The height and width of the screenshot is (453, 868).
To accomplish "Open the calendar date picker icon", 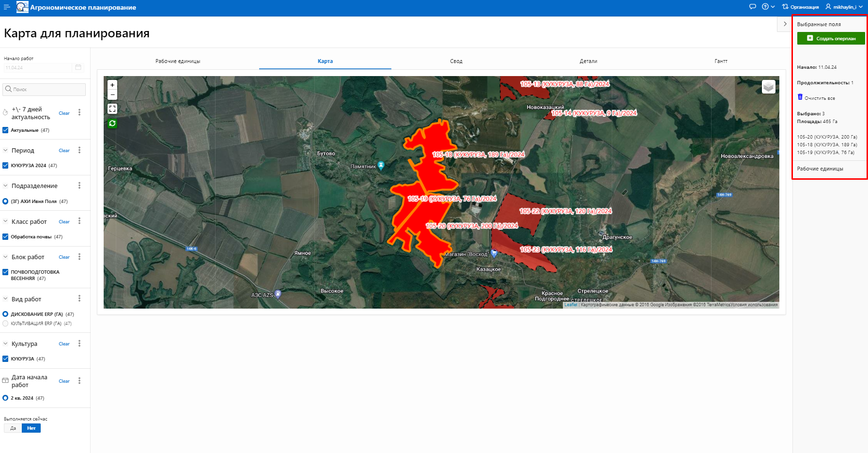I will (x=78, y=67).
